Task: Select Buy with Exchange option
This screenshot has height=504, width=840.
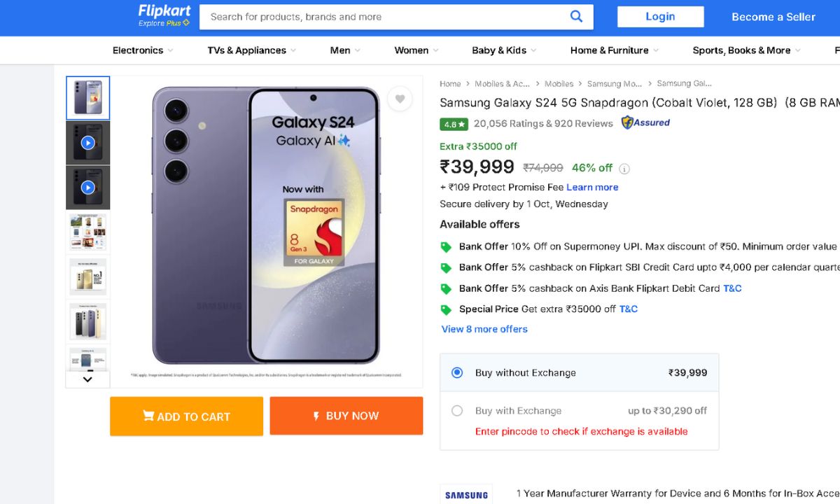Action: click(x=457, y=411)
